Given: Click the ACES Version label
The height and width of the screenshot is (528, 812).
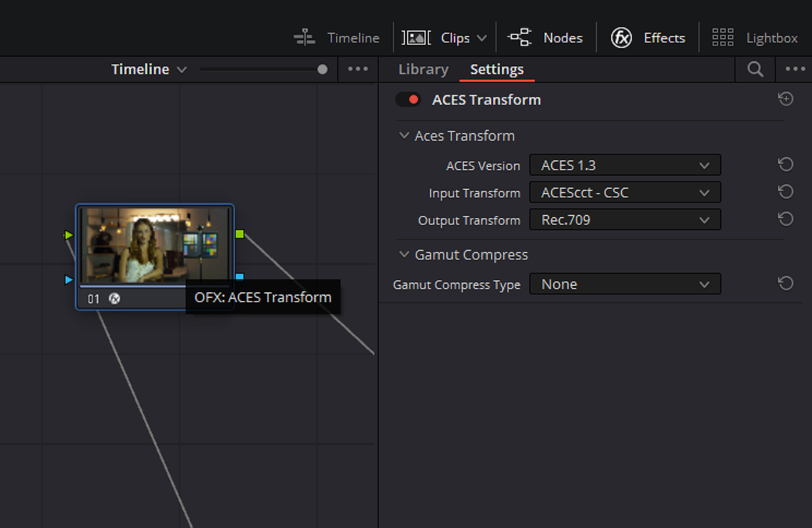Looking at the screenshot, I should coord(483,166).
